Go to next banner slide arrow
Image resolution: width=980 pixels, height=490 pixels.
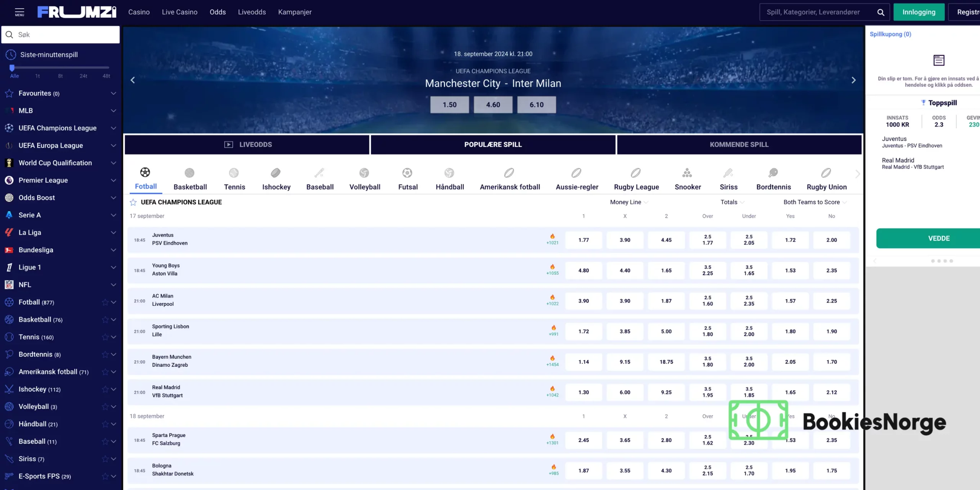(853, 80)
